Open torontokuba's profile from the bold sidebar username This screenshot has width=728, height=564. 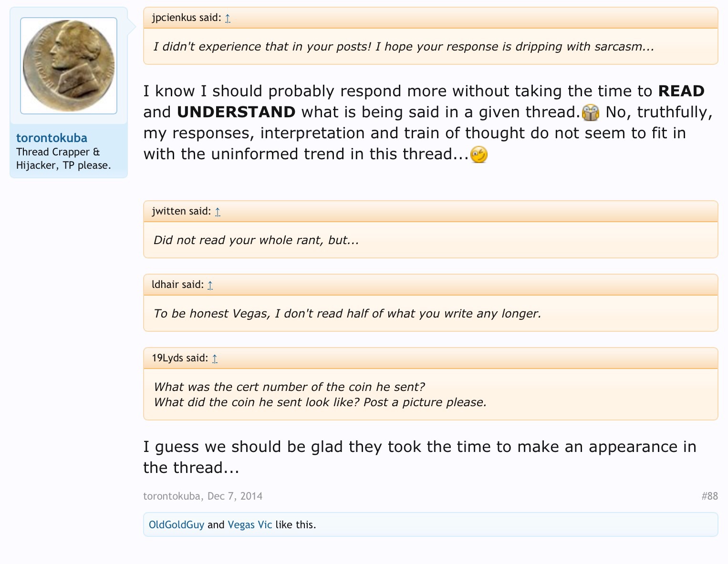(x=52, y=138)
